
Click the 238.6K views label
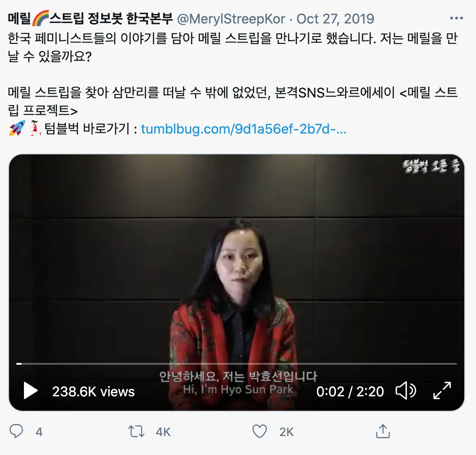tap(93, 392)
